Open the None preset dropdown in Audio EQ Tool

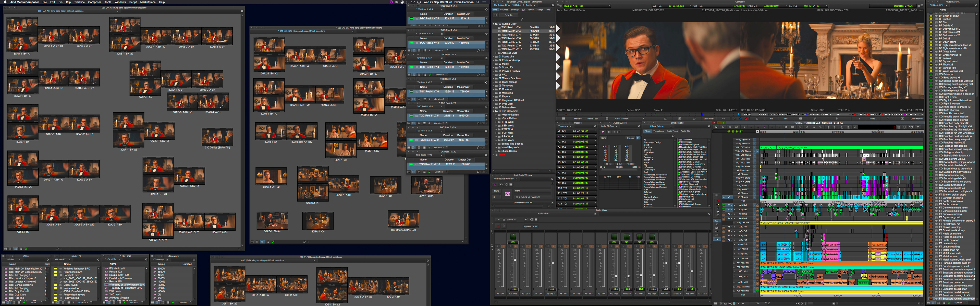click(x=604, y=138)
